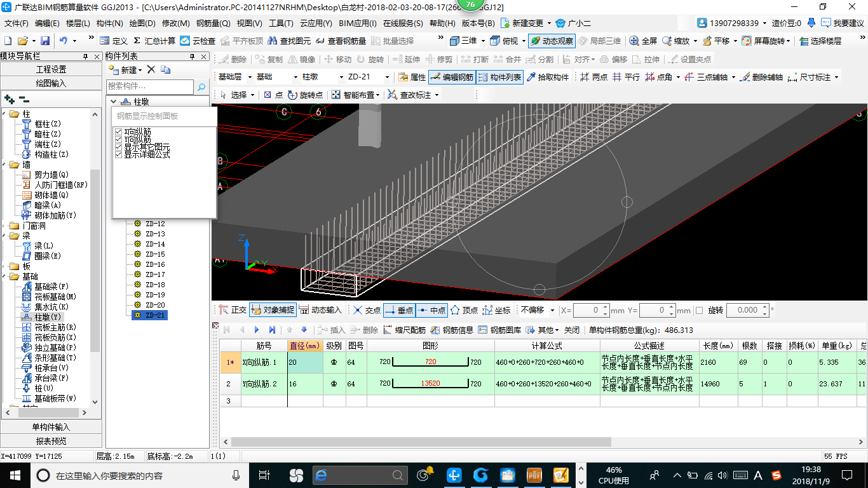Click 删除辅轴 delete auxiliary axis
The width and height of the screenshot is (868, 488).
[761, 78]
